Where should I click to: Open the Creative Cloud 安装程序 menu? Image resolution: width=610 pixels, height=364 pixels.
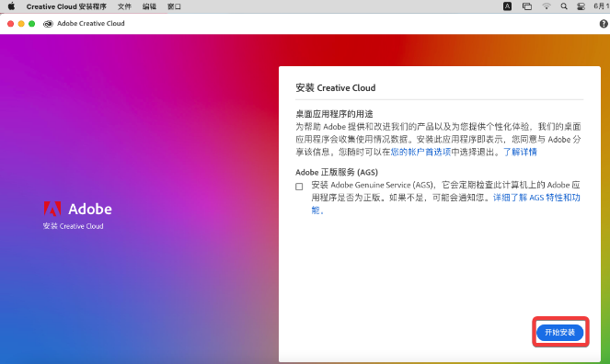tap(66, 6)
